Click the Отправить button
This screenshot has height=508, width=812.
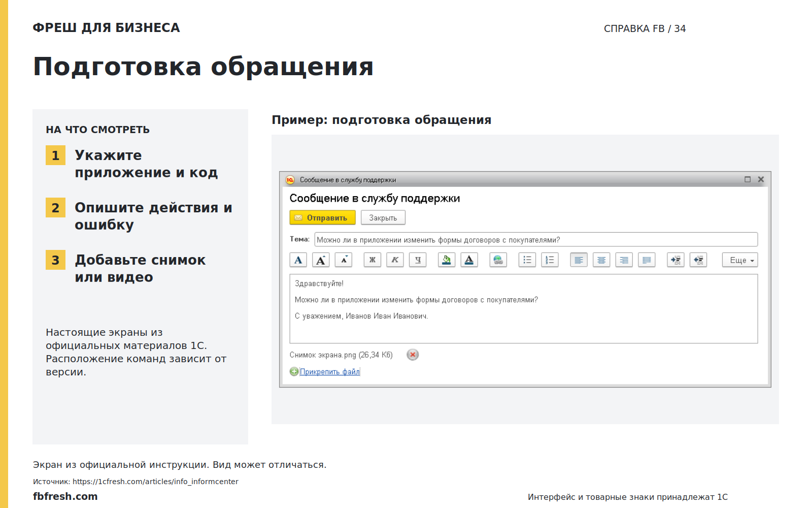click(x=322, y=217)
